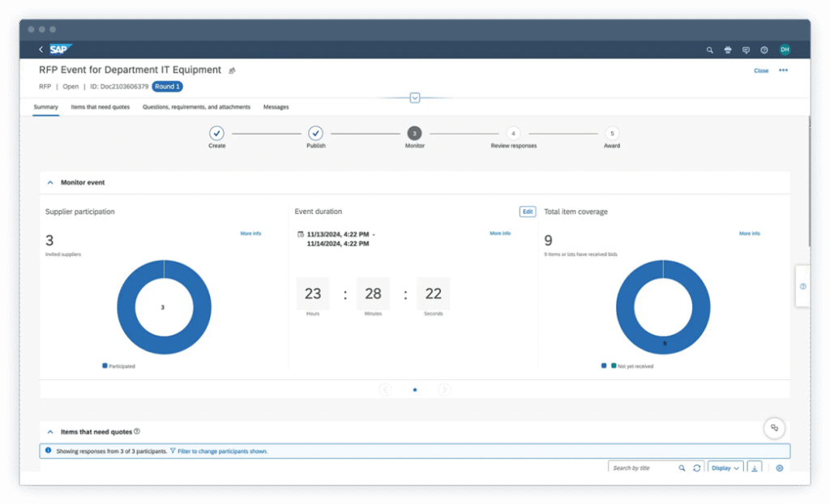
Task: Click the floating link icon button
Action: 774,428
